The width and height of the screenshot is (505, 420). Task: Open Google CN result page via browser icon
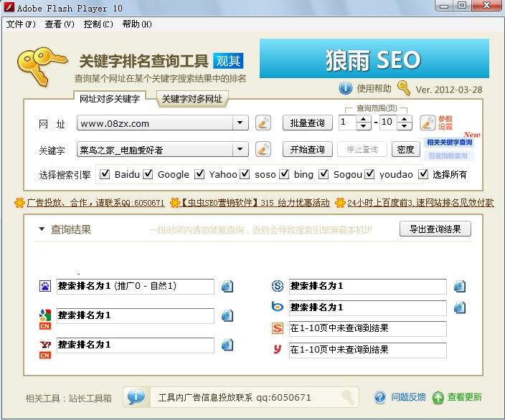point(227,315)
